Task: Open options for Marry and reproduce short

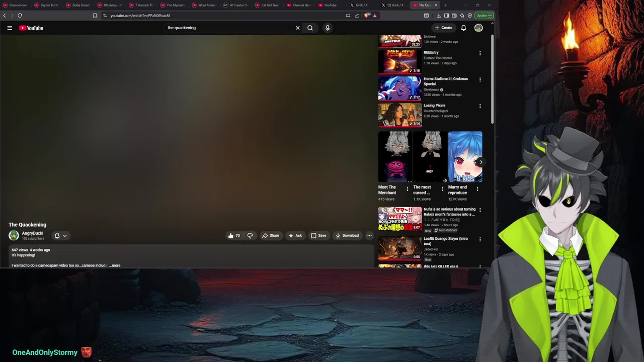Action: click(477, 189)
